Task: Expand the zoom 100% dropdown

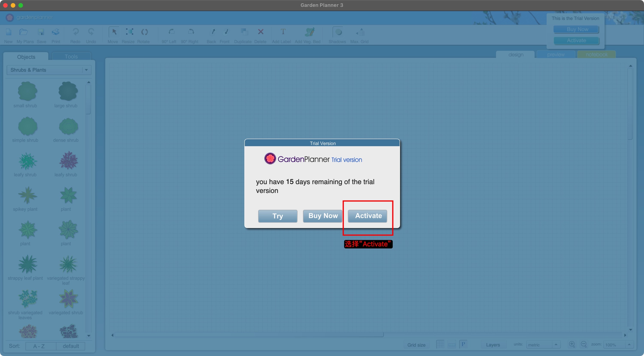Action: point(629,344)
